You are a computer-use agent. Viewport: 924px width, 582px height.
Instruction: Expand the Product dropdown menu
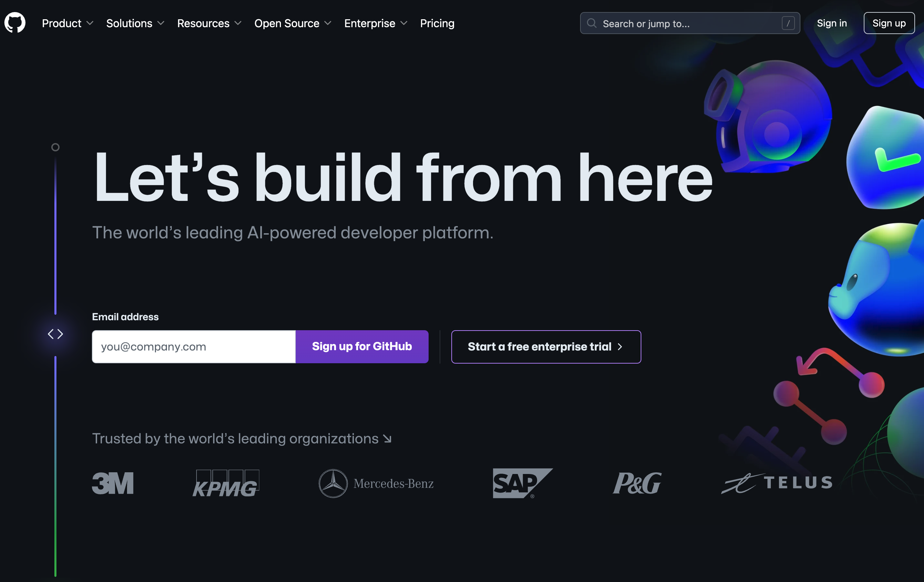pyautogui.click(x=68, y=23)
